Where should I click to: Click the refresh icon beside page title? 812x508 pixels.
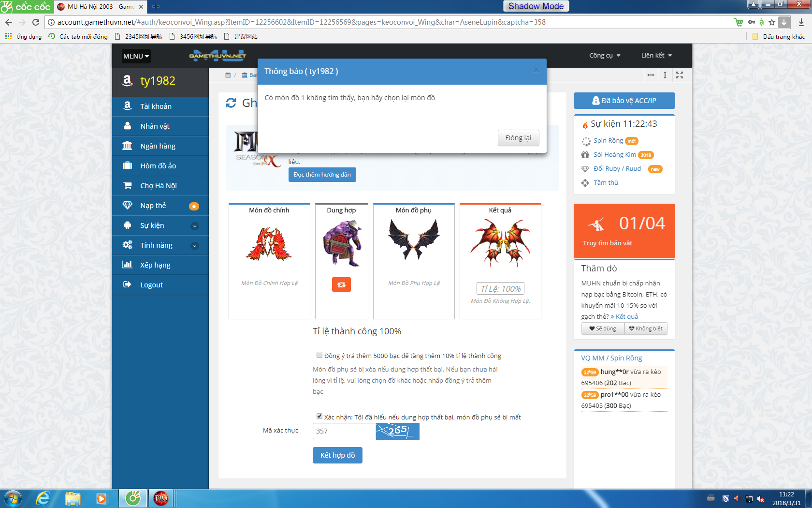(231, 103)
